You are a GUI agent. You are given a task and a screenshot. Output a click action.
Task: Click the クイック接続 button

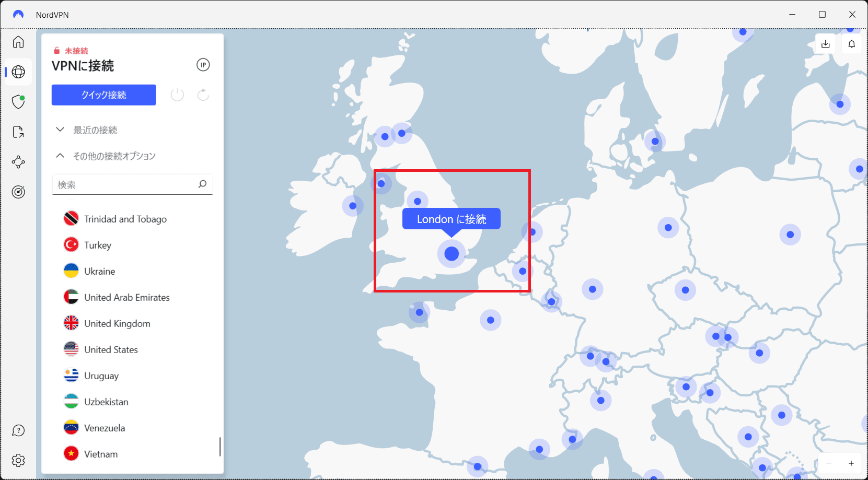104,95
